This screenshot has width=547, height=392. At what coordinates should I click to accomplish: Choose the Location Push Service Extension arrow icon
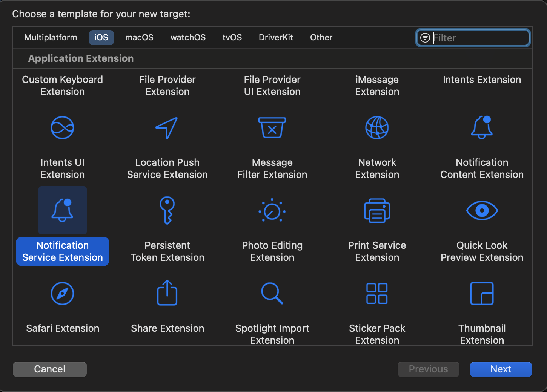(x=167, y=128)
